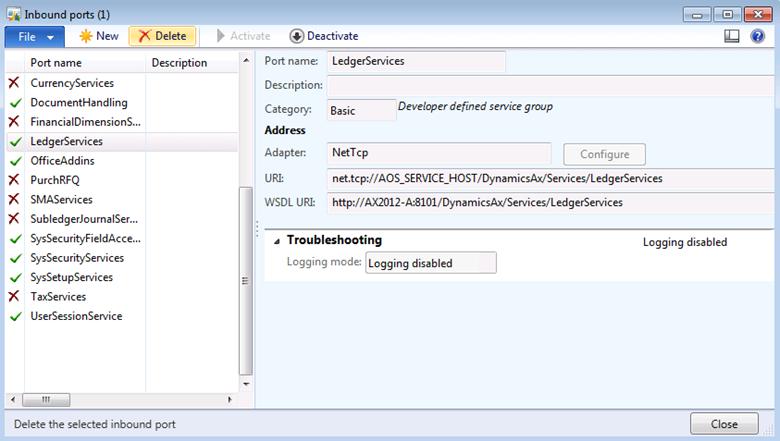Select the CurrencyServices port row
Viewport: 780px width, 441px height.
(x=122, y=83)
